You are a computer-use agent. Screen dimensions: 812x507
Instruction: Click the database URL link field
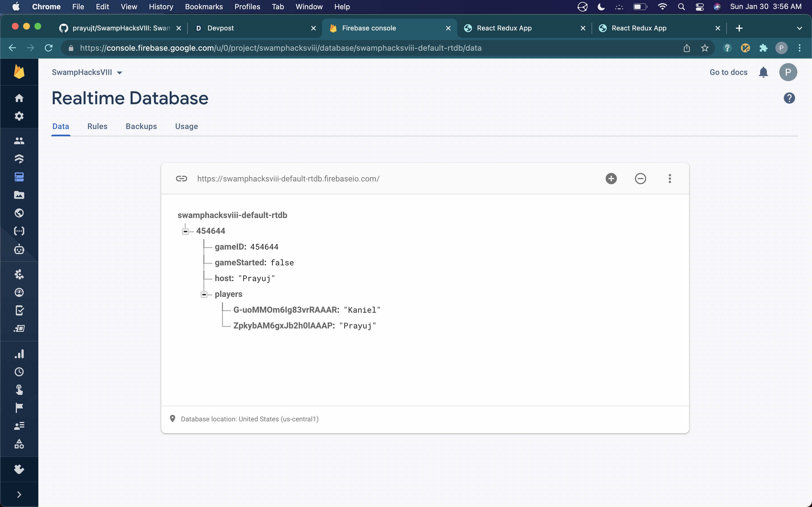click(x=288, y=179)
